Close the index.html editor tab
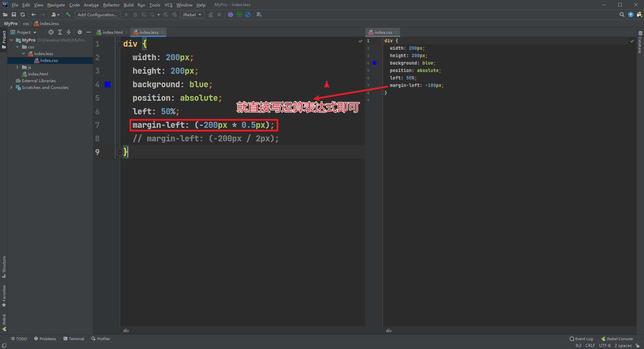644x349 pixels. coord(127,32)
